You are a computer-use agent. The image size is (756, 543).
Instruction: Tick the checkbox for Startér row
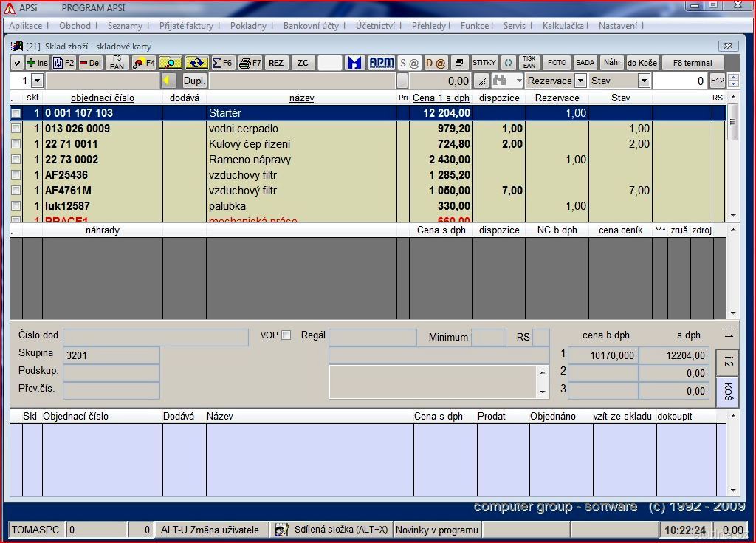(x=16, y=114)
